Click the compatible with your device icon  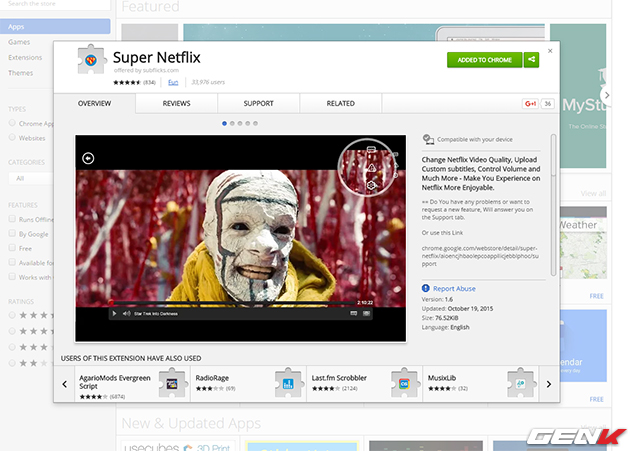click(428, 139)
